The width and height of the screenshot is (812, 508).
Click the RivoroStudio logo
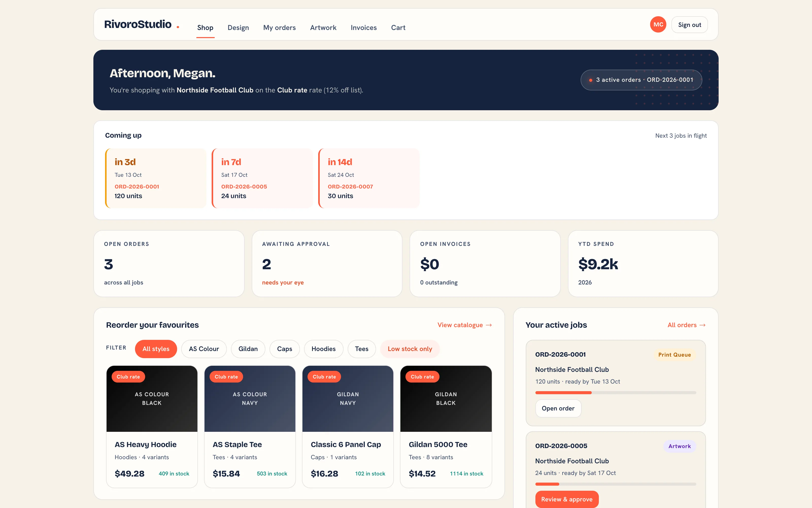pyautogui.click(x=141, y=25)
